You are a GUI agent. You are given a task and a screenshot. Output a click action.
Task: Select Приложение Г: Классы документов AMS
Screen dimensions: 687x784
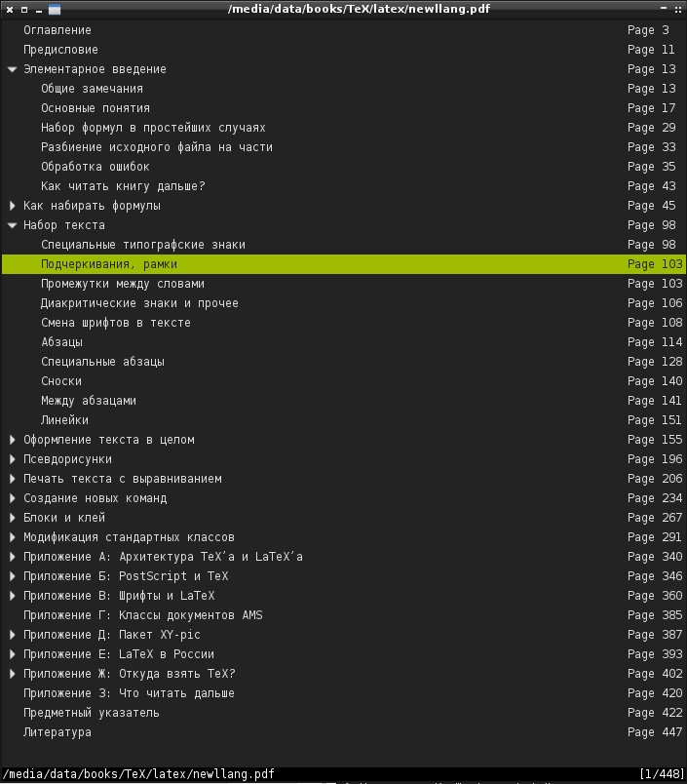(x=142, y=615)
